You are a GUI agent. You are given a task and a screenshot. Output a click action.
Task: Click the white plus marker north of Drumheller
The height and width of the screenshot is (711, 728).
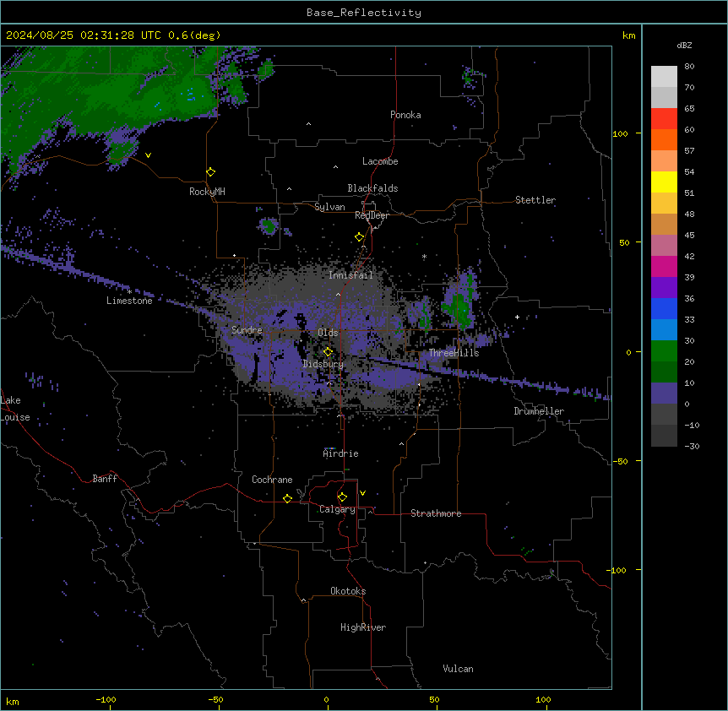click(x=517, y=317)
